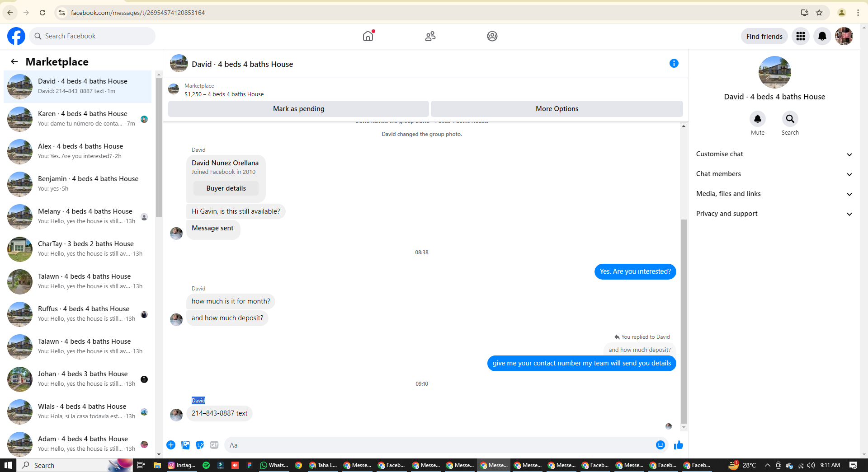The height and width of the screenshot is (472, 868).
Task: Bookmark this page with the star icon
Action: pos(819,13)
